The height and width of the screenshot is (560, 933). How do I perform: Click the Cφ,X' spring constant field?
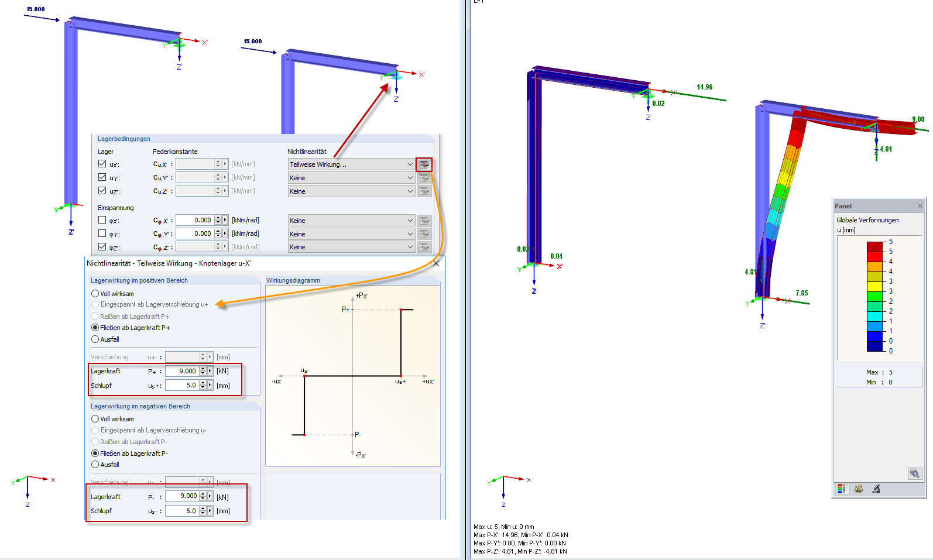[x=195, y=220]
